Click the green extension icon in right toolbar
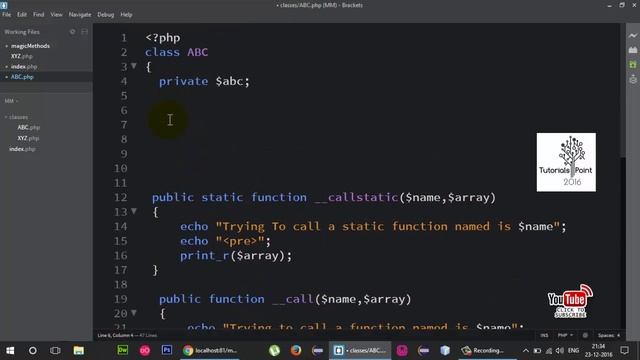This screenshot has height=360, width=640. 633,64
